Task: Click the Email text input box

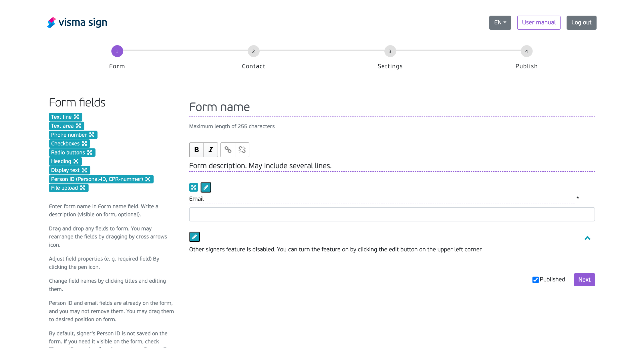Action: coord(392,214)
